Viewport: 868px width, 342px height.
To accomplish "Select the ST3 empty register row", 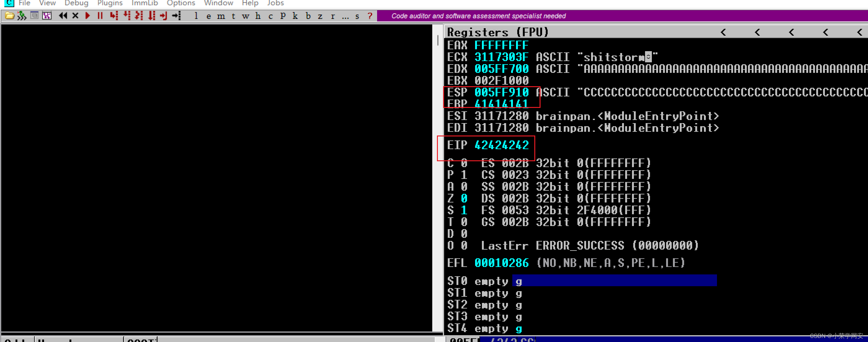I will click(x=484, y=316).
